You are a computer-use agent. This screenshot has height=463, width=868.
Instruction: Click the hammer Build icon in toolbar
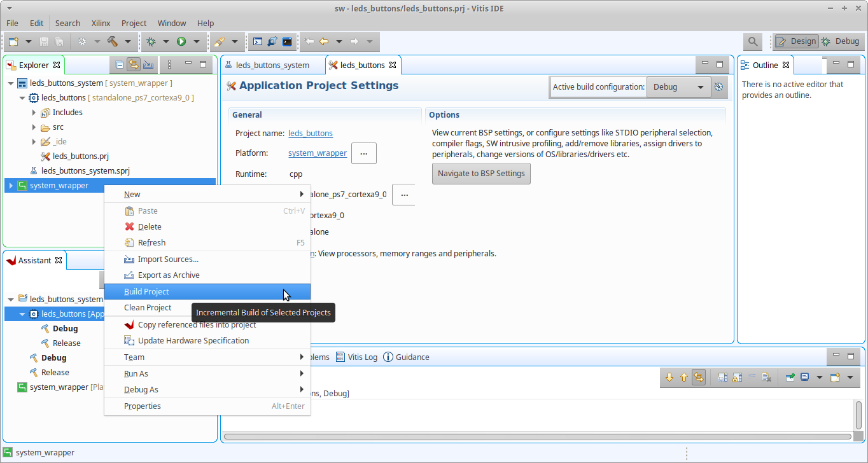(113, 41)
